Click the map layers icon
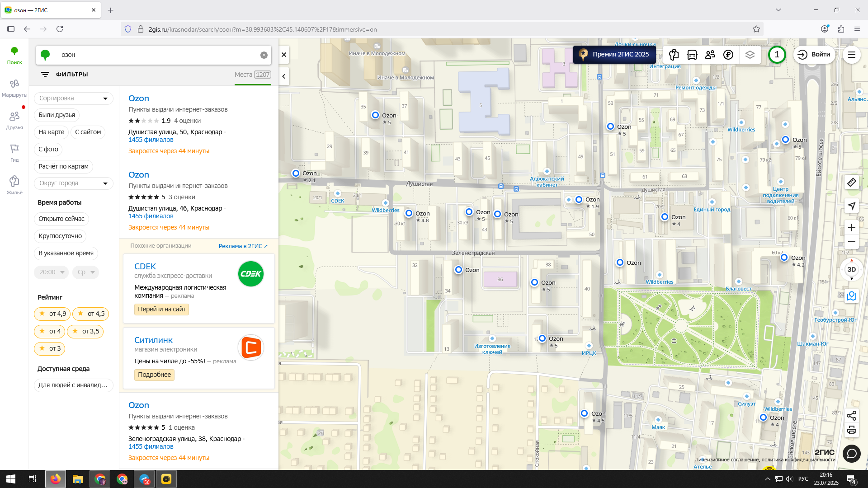Screen dimensions: 868x488 coord(750,55)
